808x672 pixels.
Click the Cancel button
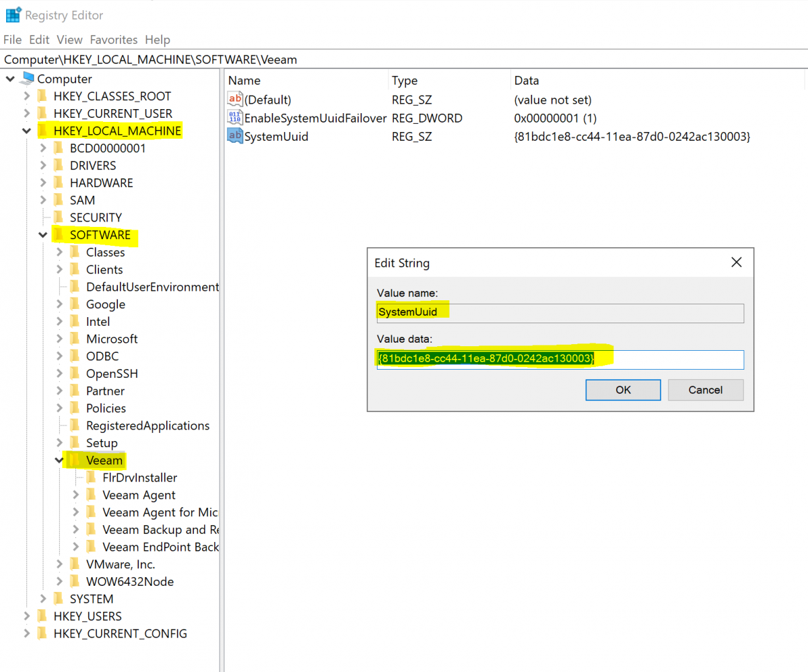[705, 390]
